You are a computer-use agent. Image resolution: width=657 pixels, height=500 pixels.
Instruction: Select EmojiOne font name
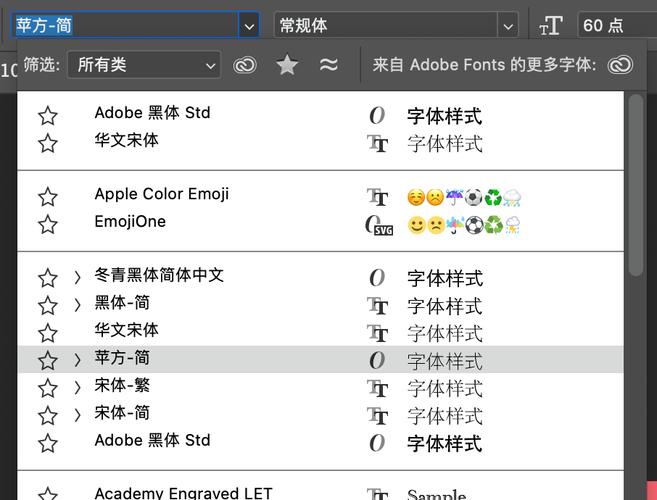[130, 221]
